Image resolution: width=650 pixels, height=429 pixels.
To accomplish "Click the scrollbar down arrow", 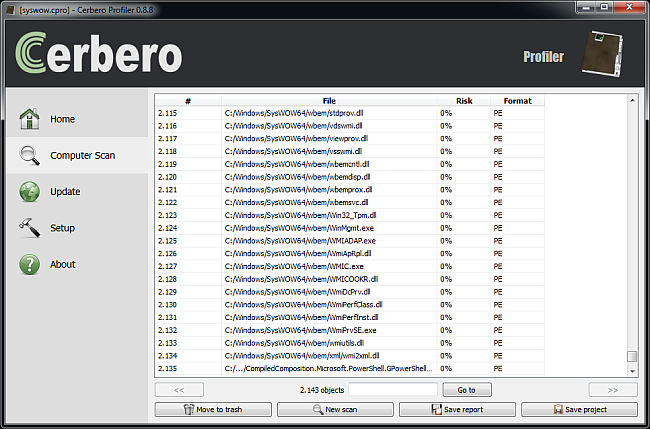I will point(632,371).
